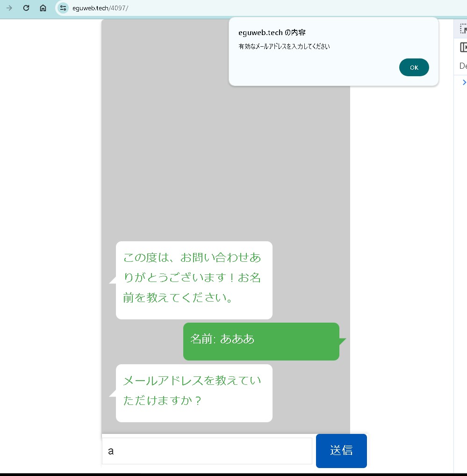Click the page reload icon
This screenshot has width=467, height=476.
pyautogui.click(x=26, y=8)
